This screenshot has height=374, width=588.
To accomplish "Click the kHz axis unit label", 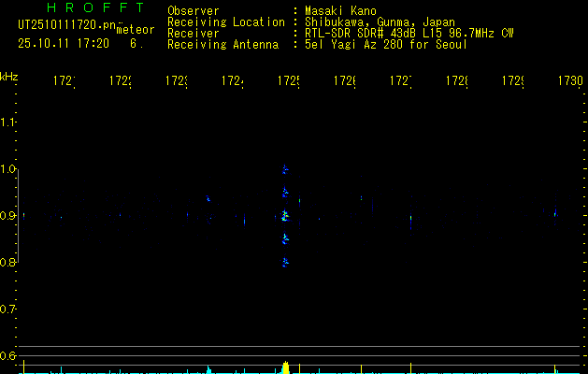I will [8, 77].
